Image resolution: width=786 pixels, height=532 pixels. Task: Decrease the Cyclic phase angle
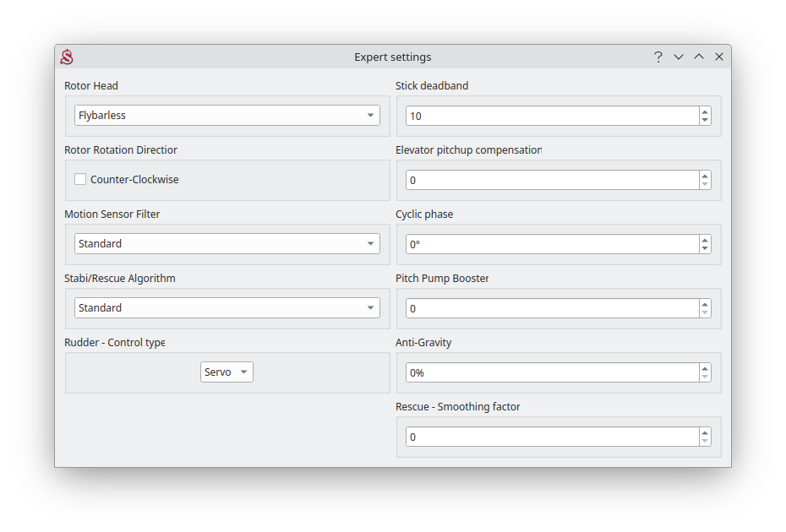pos(705,248)
